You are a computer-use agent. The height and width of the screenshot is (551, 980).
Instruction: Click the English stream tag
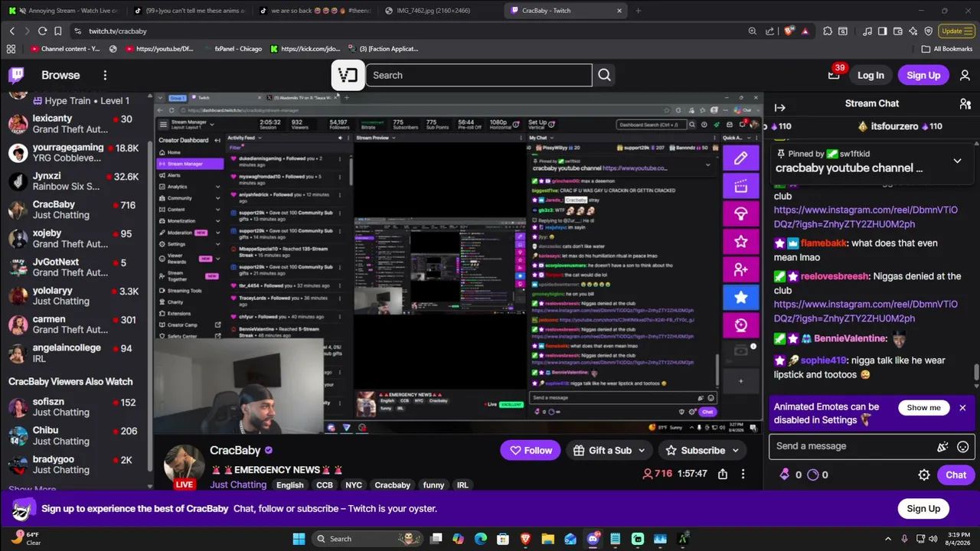[x=290, y=485]
